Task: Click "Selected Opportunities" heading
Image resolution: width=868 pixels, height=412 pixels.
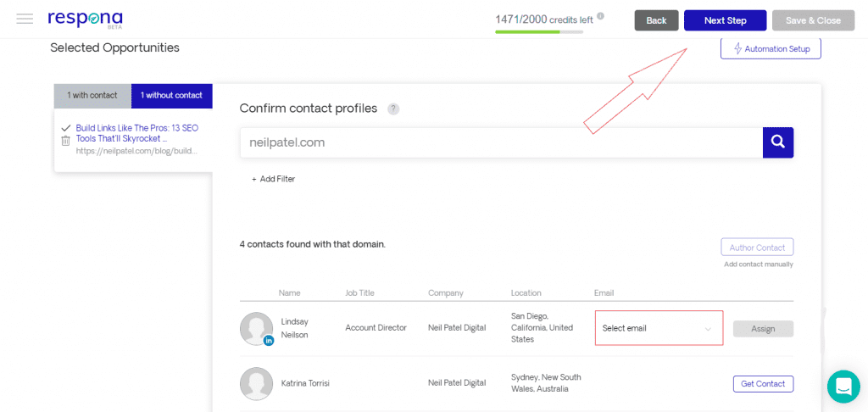Action: [114, 47]
